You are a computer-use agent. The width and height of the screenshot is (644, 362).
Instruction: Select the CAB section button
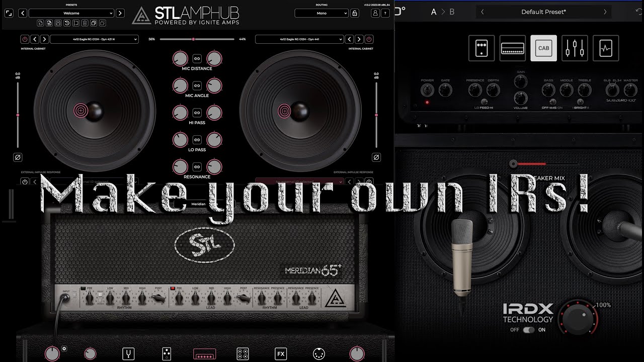pos(543,48)
